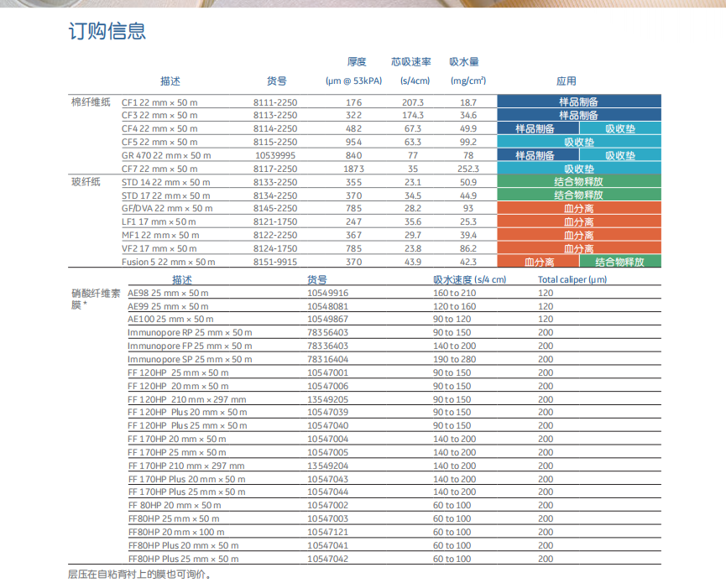Select Fusion 5 product number 8151-9915
The width and height of the screenshot is (726, 588).
(x=275, y=262)
